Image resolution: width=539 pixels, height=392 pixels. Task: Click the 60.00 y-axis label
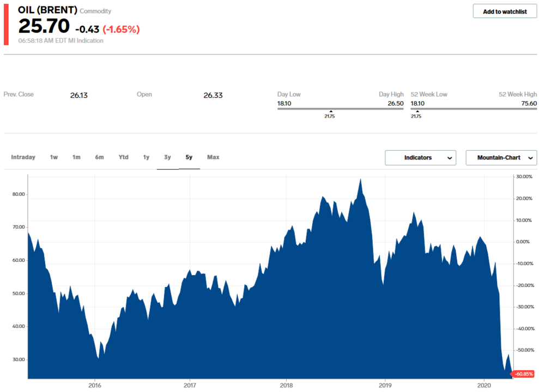[19, 261]
